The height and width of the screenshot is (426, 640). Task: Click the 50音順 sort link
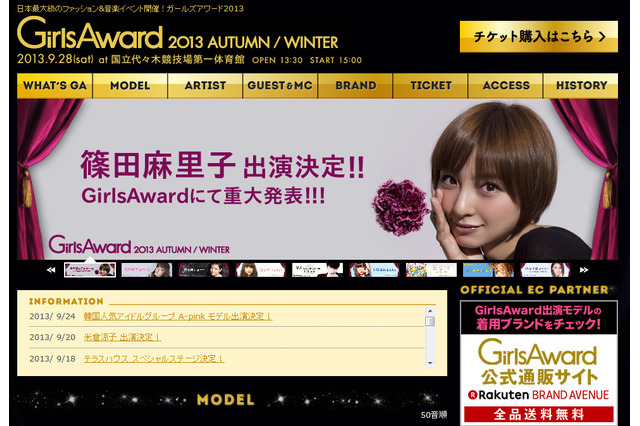pyautogui.click(x=434, y=415)
